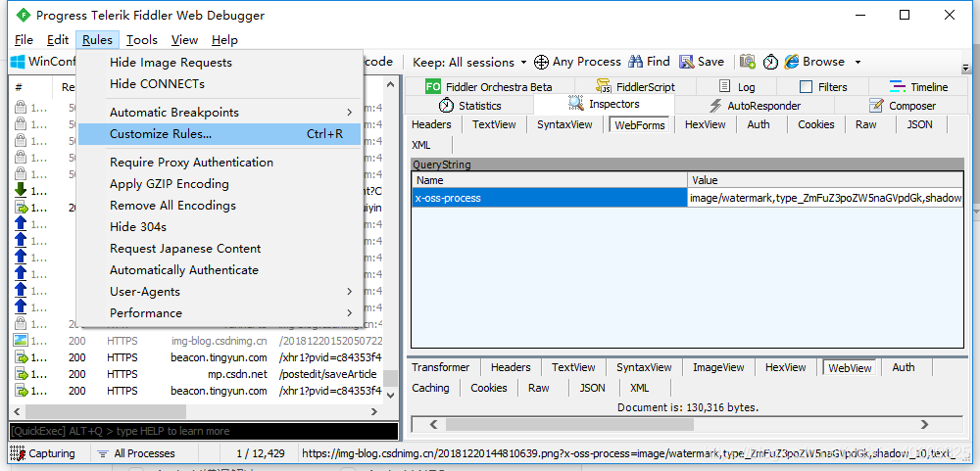The image size is (980, 471).
Task: Expand the User-Agents submenu
Action: coord(220,292)
